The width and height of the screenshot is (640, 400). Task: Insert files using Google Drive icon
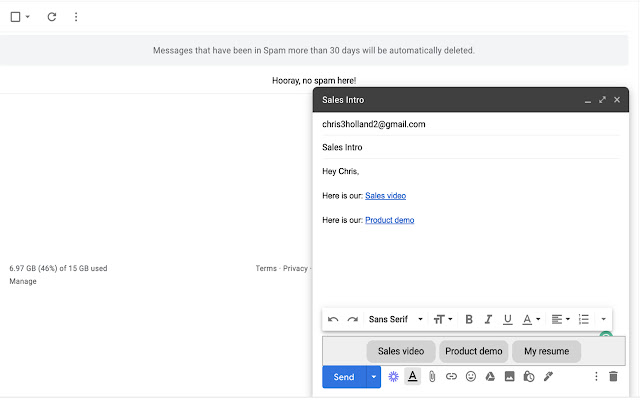490,377
